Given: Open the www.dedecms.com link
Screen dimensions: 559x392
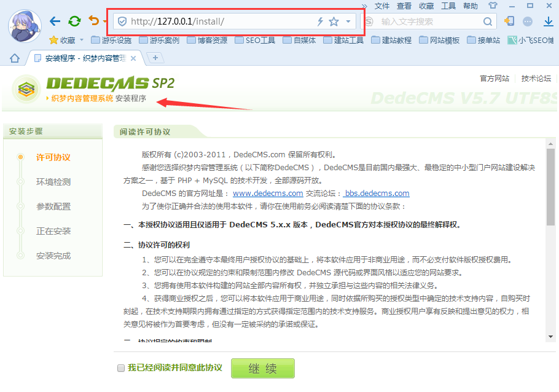Looking at the screenshot, I should point(268,194).
